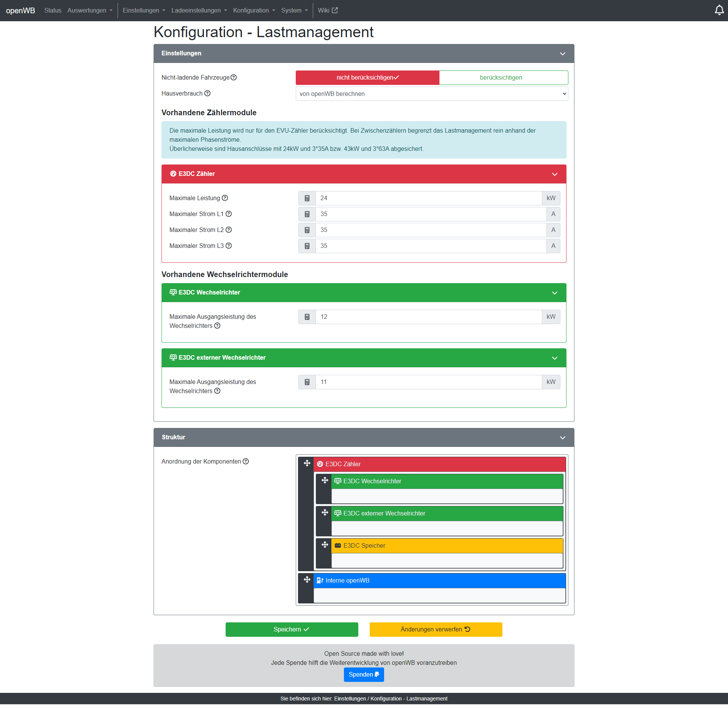Click calculator icon of externer Wechselrichter power
728x705 pixels.
307,382
